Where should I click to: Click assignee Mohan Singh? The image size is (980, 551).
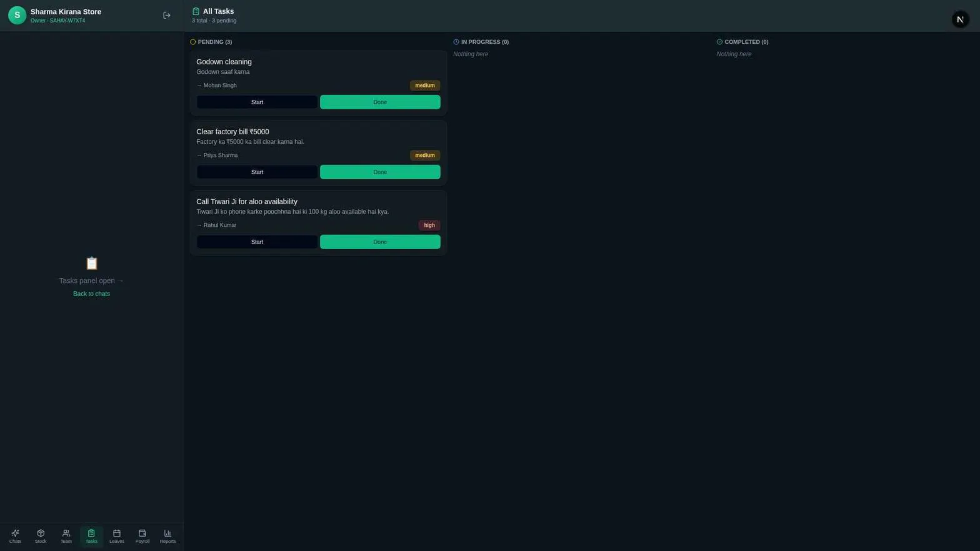point(220,86)
